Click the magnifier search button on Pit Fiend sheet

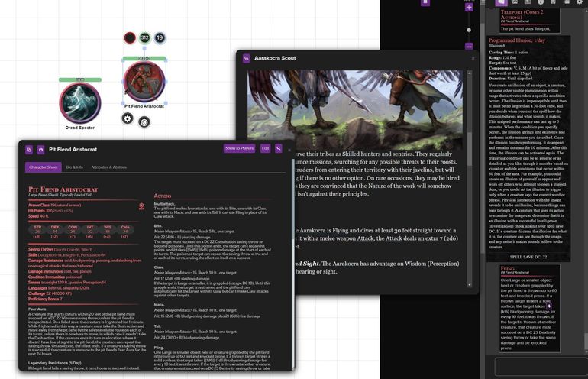[x=279, y=148]
